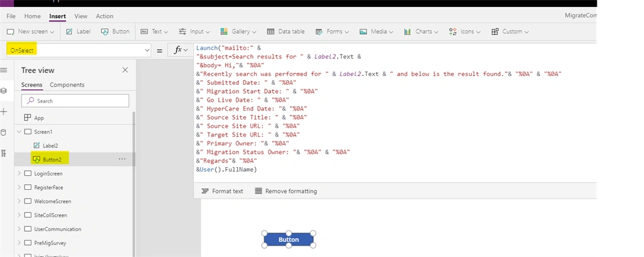Expand the UserCommunication node
The width and height of the screenshot is (644, 257).
19,229
